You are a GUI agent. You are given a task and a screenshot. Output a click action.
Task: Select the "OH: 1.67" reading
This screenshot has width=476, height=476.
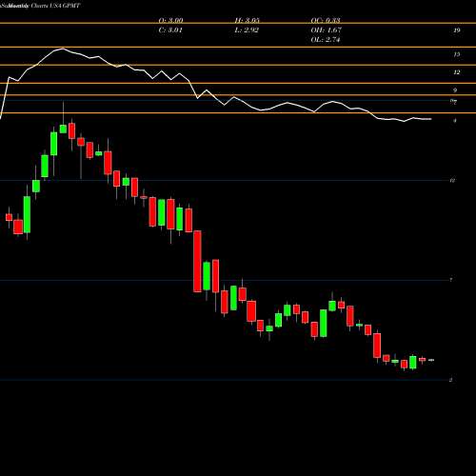(326, 30)
